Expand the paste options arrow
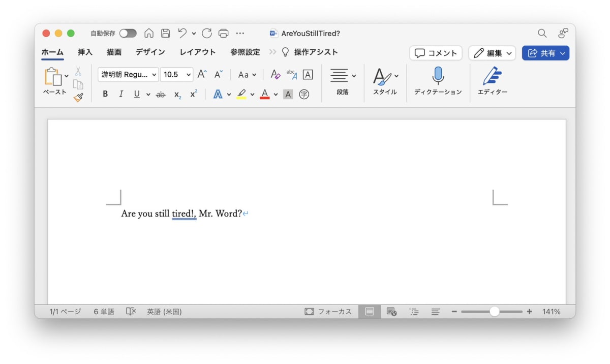The height and width of the screenshot is (364, 610). coord(66,76)
